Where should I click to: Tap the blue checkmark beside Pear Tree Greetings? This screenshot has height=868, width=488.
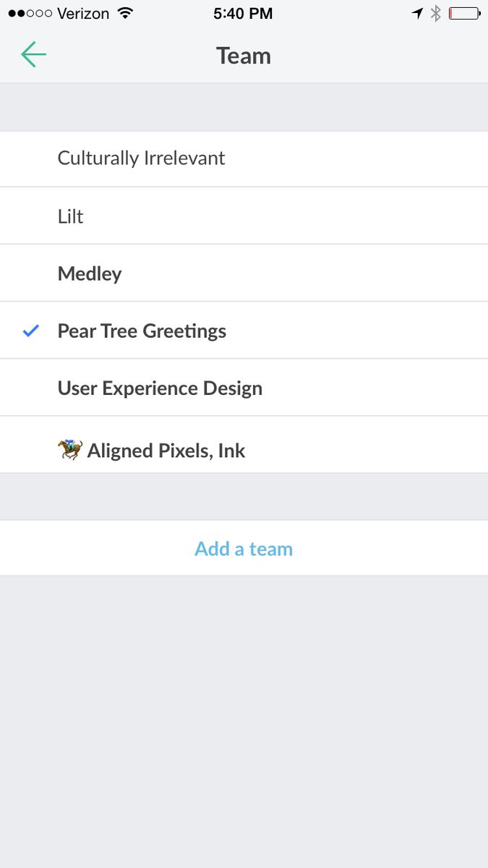[30, 331]
